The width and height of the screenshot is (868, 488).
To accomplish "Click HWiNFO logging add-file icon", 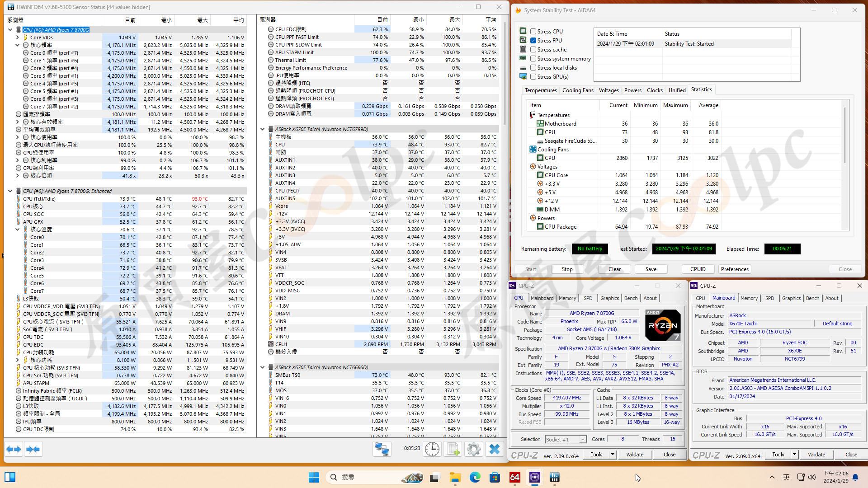I will [x=453, y=449].
